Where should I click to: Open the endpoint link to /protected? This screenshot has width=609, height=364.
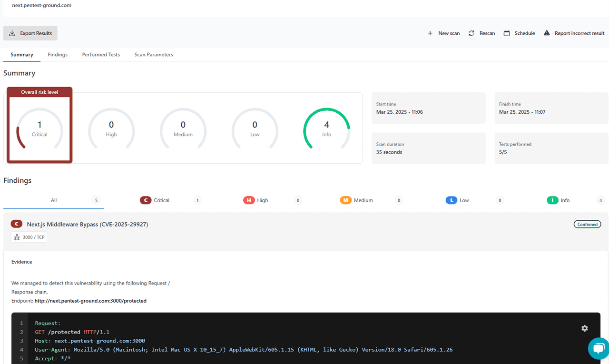(90, 301)
